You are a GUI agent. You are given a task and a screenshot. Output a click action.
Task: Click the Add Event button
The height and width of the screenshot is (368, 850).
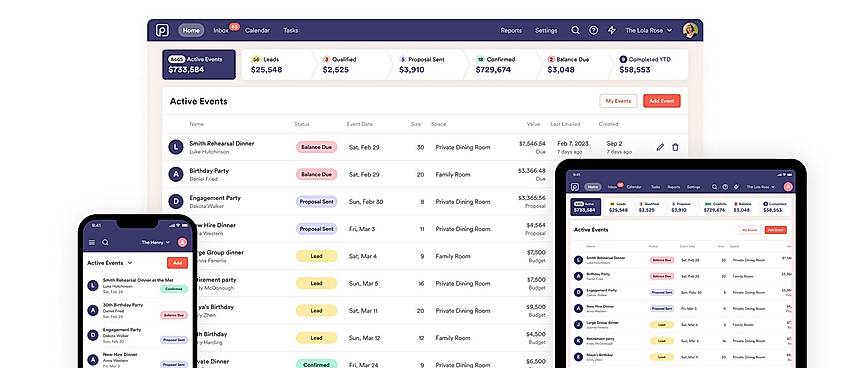[x=661, y=101]
